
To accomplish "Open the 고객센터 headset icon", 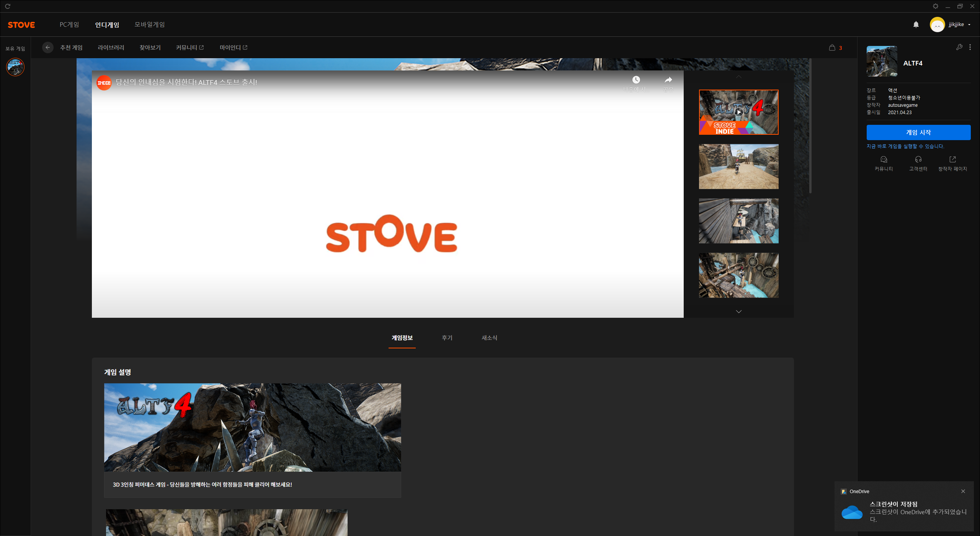I will 918,160.
